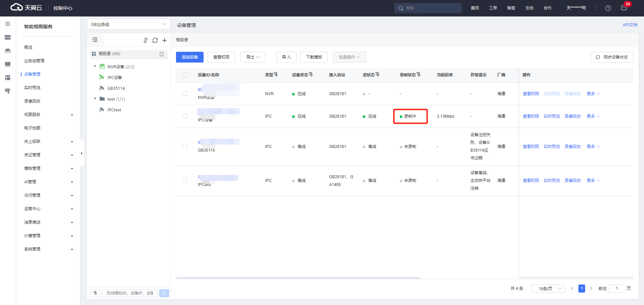Open the 10条/页 page size dropdown
This screenshot has width=644, height=305.
548,289
